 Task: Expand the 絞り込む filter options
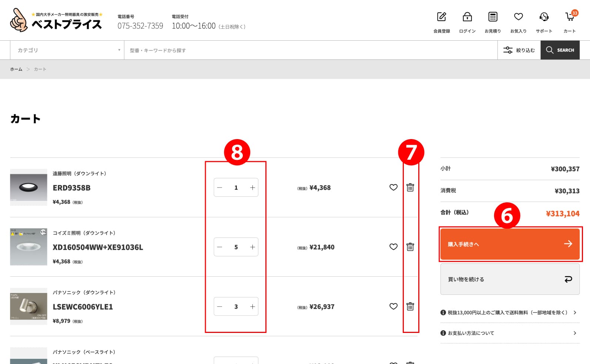[x=519, y=50]
